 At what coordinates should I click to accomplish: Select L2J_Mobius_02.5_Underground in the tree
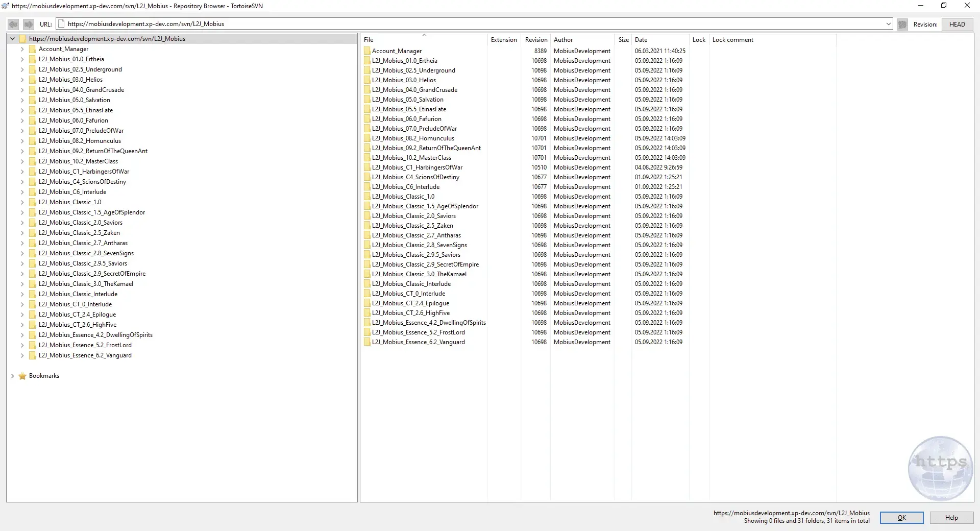coord(80,69)
